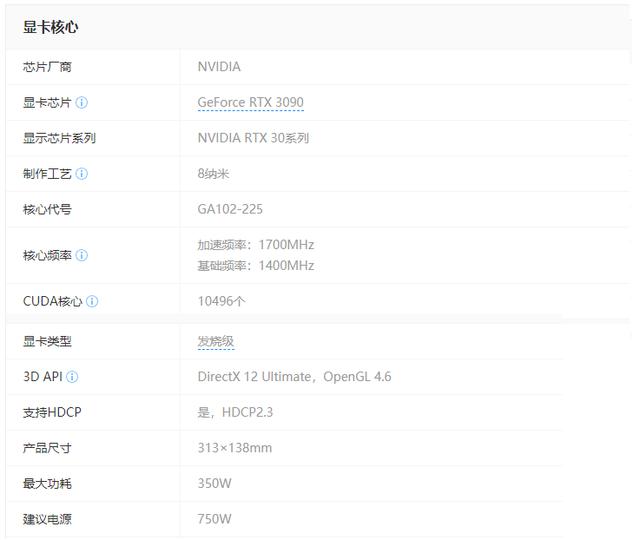Click the 3D API label
640x540 pixels.
click(x=43, y=377)
